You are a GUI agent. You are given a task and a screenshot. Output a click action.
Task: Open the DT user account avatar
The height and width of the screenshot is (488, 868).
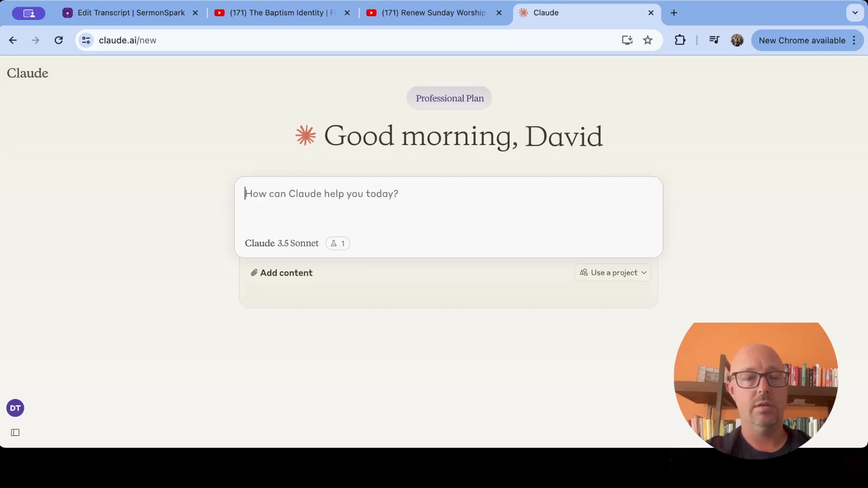pos(15,408)
